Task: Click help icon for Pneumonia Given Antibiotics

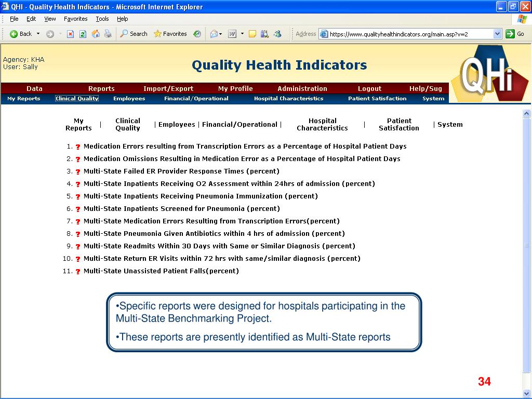Action: pos(78,234)
